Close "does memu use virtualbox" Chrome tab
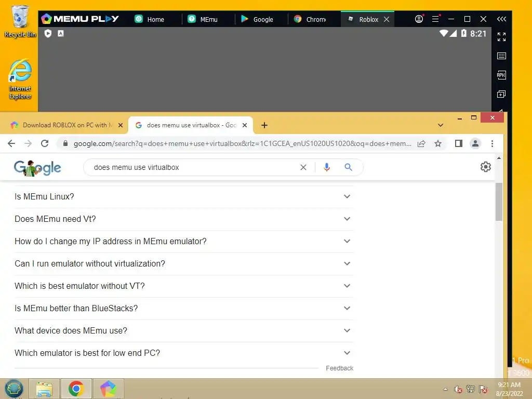Viewport: 532px width, 399px height. (245, 125)
